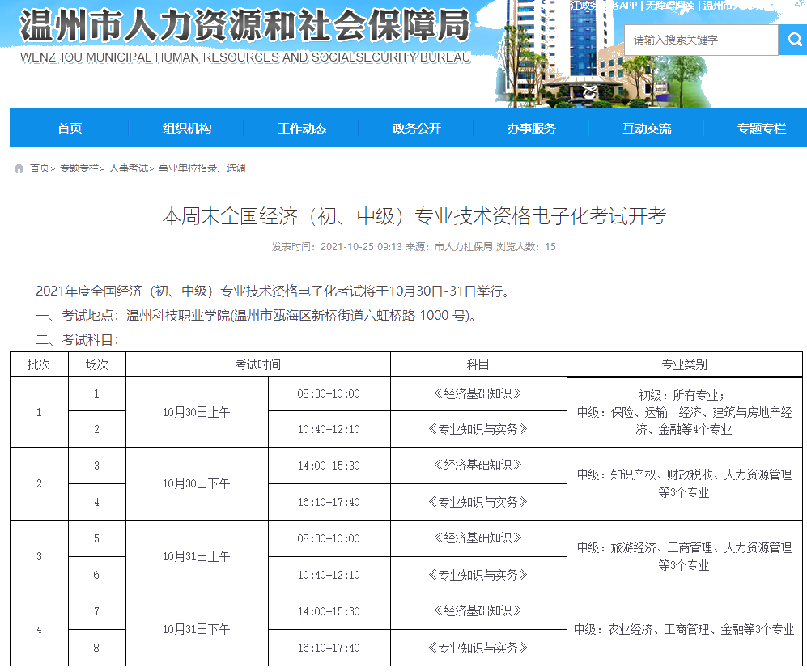Open 事业单位招录、选调 breadcrumb link
Viewport: 807px width, 672px height.
click(x=202, y=168)
